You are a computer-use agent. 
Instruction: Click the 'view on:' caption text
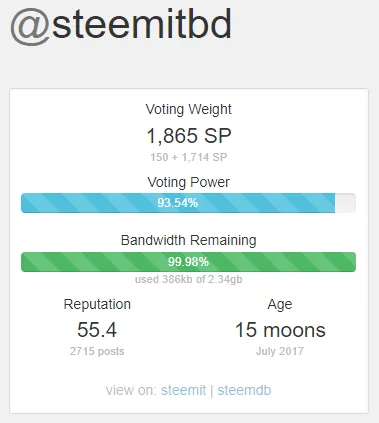[x=131, y=390]
